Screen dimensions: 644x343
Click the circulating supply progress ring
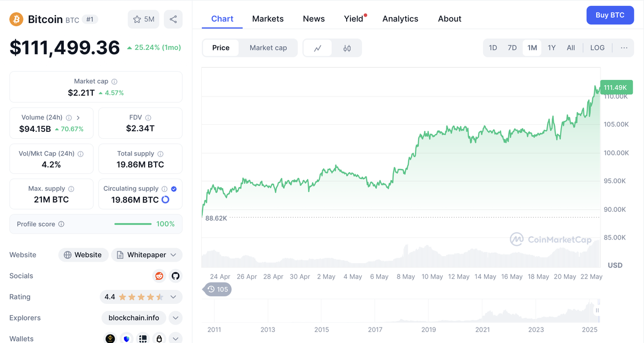coord(165,199)
